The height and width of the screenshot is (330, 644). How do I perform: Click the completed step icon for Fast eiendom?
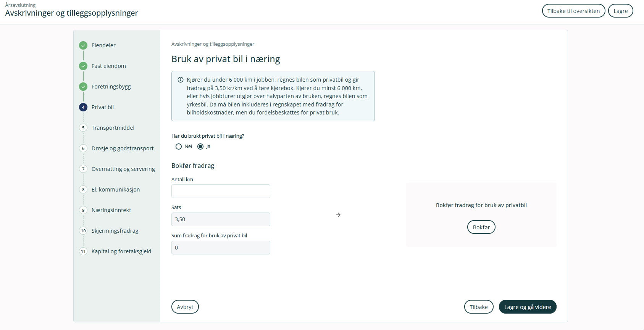point(83,66)
